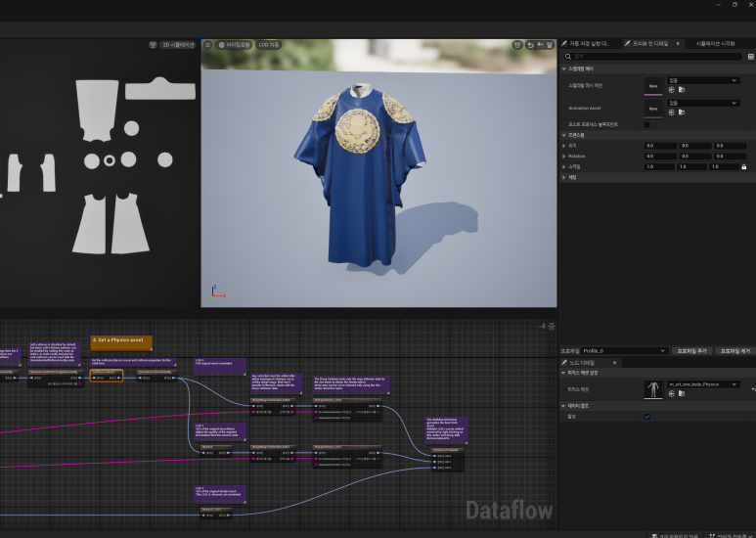This screenshot has width=756, height=538.
Task: Select the Remesh_LOD2 node
Action: click(216, 513)
